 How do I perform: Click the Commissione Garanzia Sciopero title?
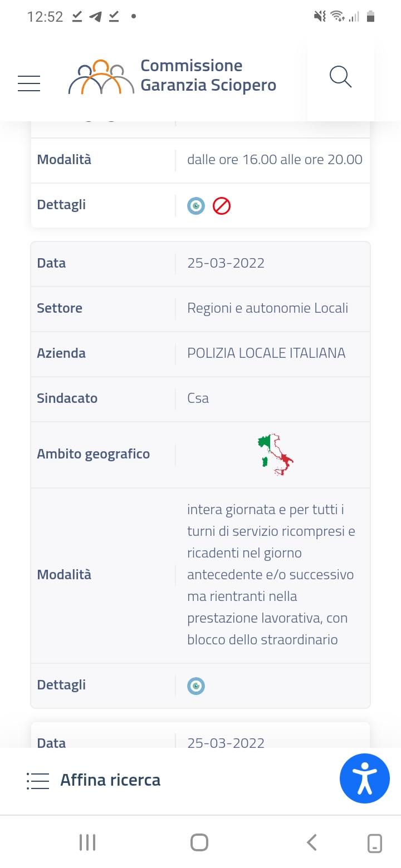click(208, 76)
